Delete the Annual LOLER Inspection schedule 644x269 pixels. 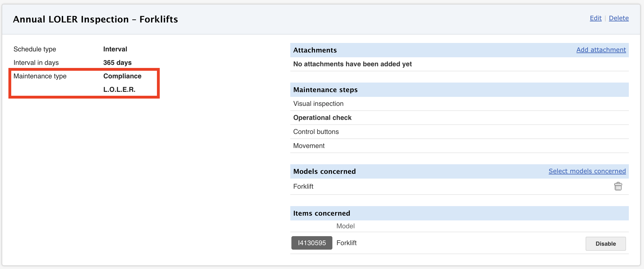(618, 18)
